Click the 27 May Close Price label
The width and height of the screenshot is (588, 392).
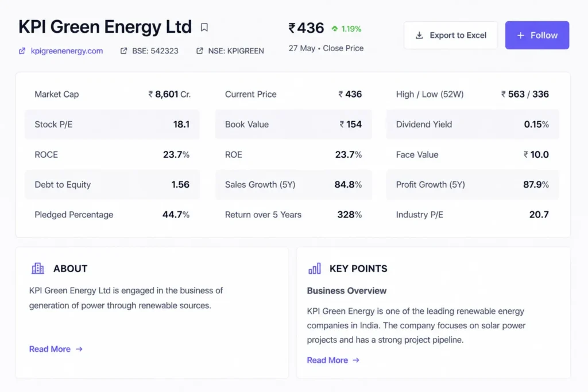point(326,48)
